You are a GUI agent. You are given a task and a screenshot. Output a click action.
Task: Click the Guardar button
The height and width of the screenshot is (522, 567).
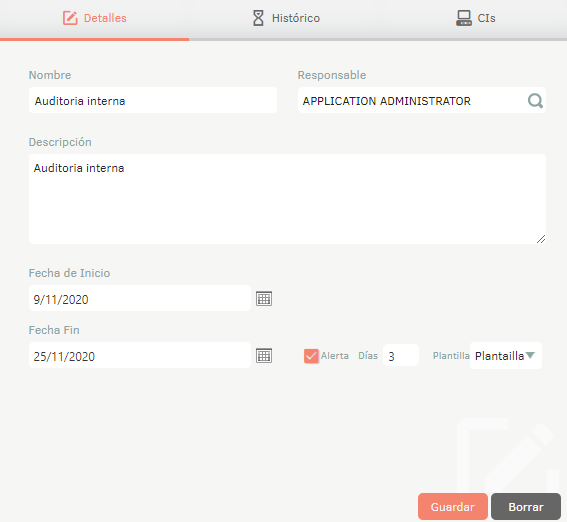click(x=453, y=506)
